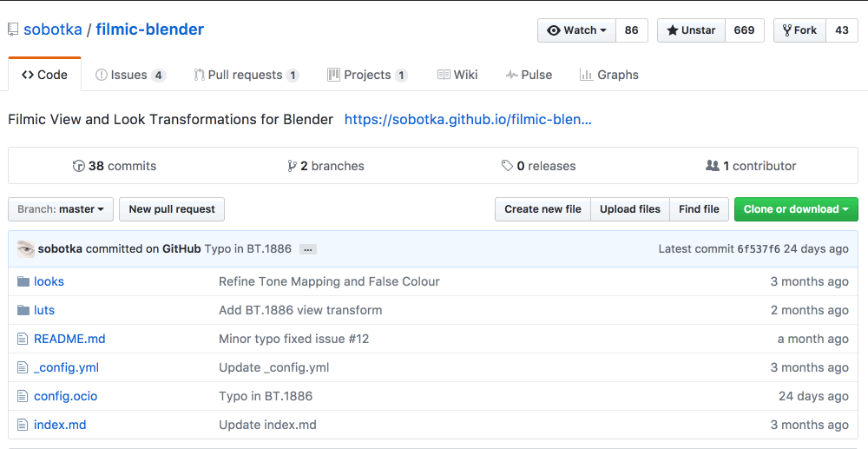Open the filmic-blender repository link
Image resolution: width=868 pixels, height=449 pixels.
coord(149,30)
